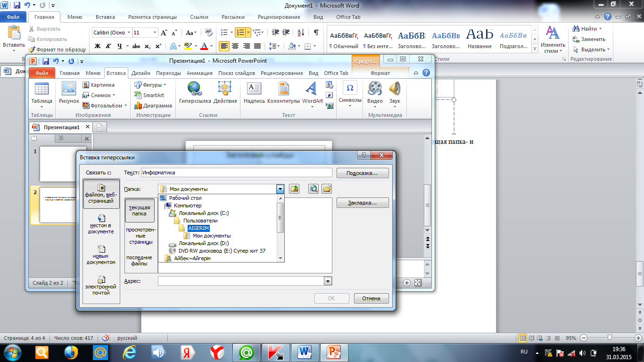Click the Подсказка... button
This screenshot has width=644, height=362.
(362, 173)
